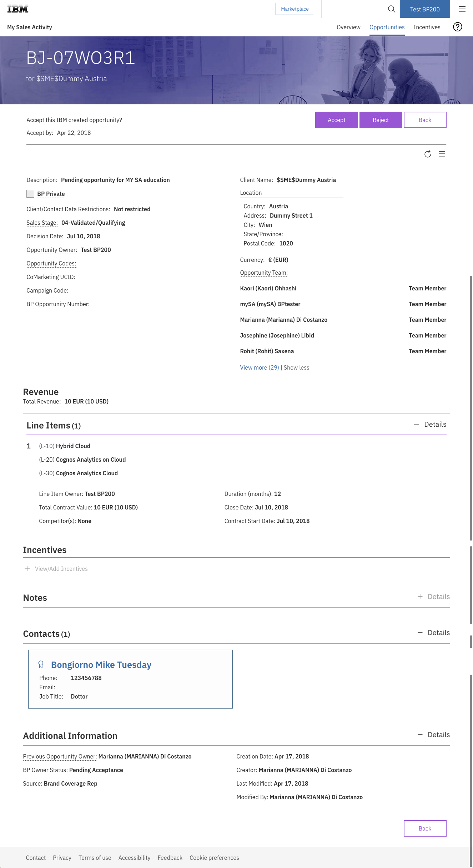Click View/Add Incentives link
Screen dimensions: 473x868
[x=61, y=569]
